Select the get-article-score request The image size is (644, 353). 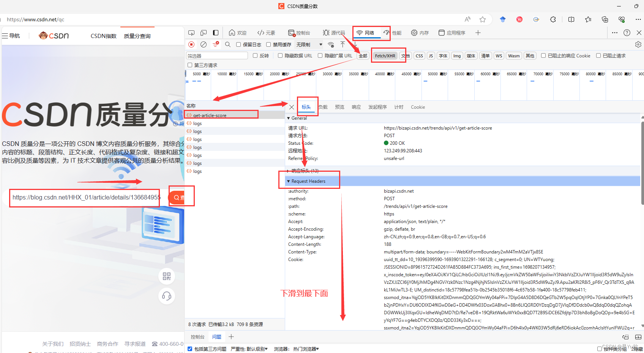235,115
